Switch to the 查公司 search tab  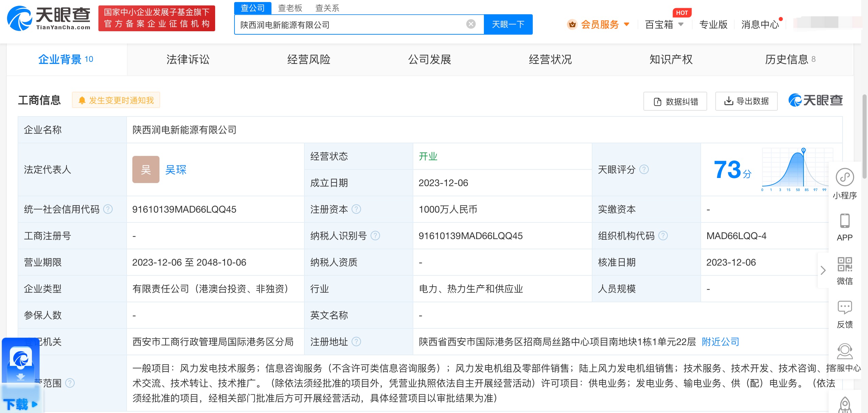(x=253, y=8)
